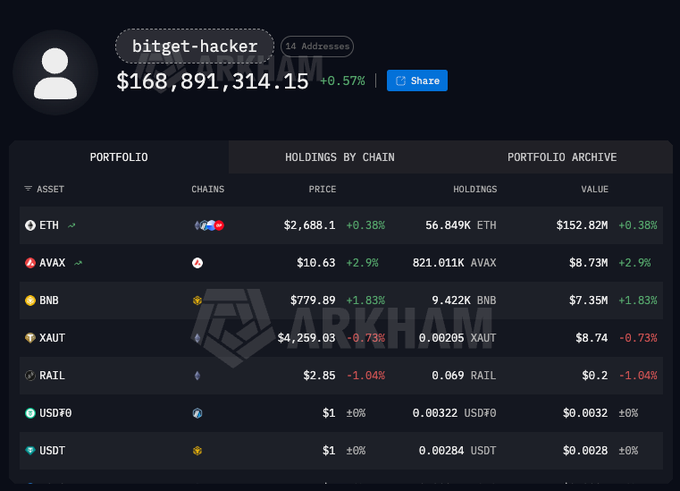Click the RAIL token icon

[30, 375]
